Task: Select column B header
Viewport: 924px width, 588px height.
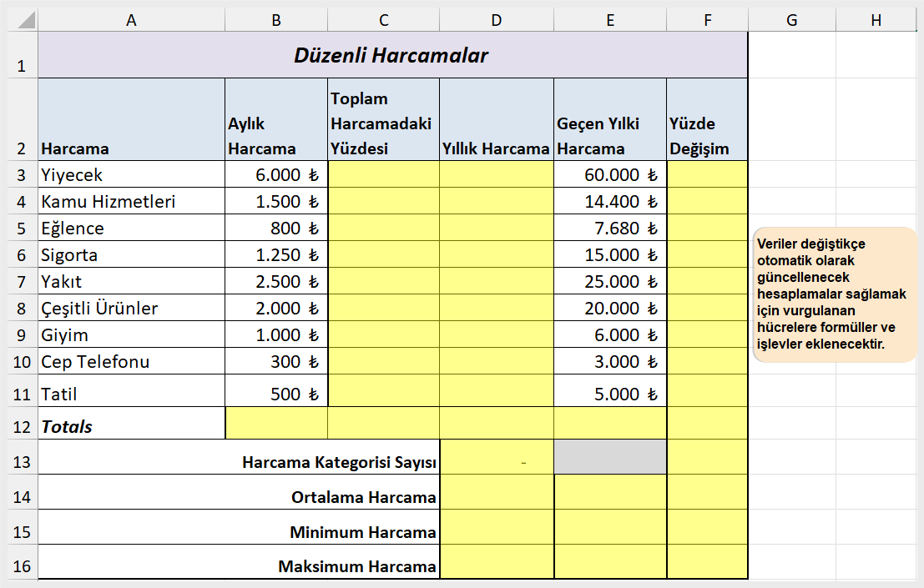Action: pyautogui.click(x=275, y=20)
